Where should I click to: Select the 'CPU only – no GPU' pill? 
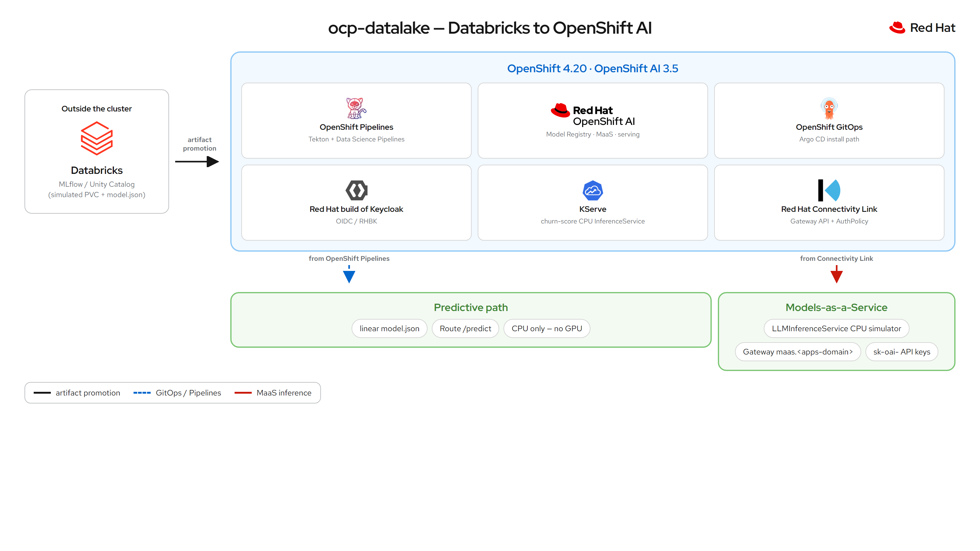click(547, 328)
